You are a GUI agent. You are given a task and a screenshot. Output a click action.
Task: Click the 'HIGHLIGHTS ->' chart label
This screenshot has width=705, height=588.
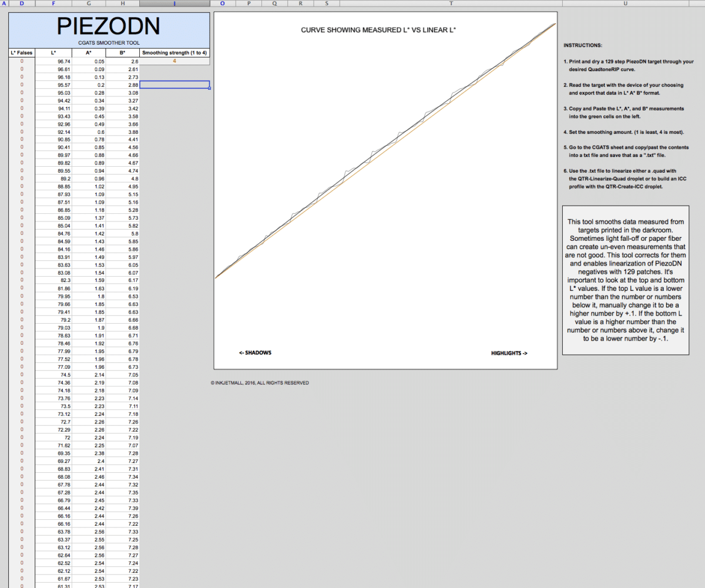click(509, 353)
